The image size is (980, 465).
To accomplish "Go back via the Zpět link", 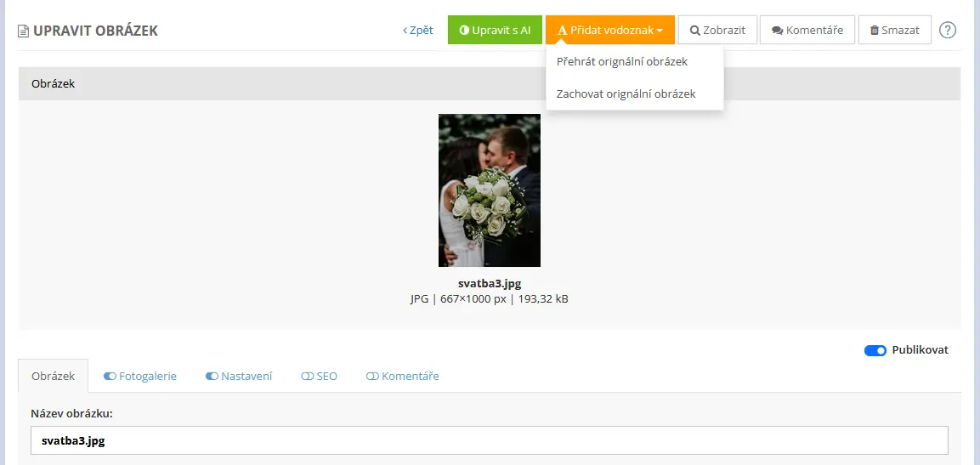I will (x=418, y=30).
